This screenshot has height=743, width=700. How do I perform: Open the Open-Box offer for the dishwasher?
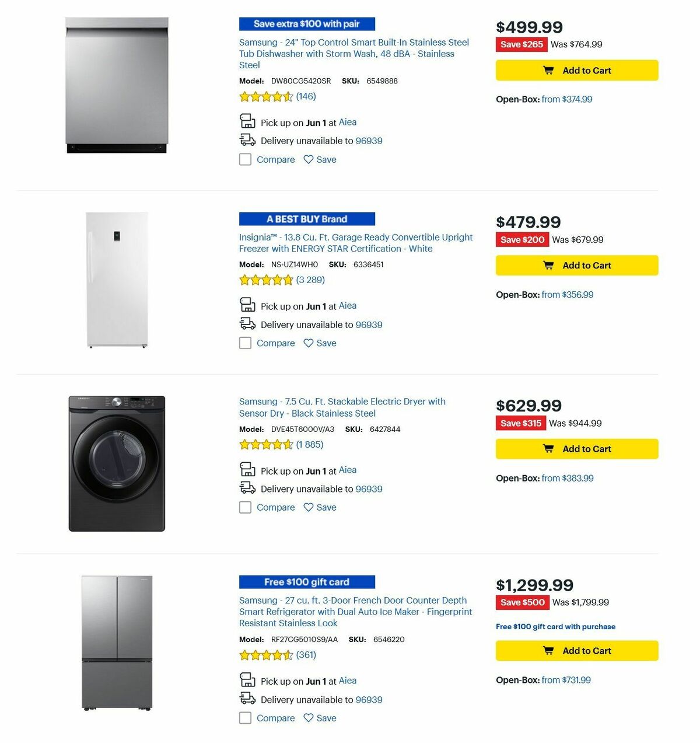(566, 99)
